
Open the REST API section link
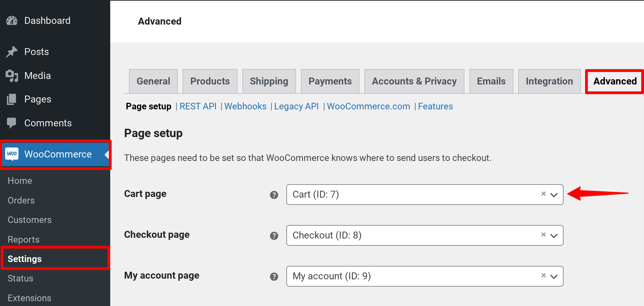click(x=198, y=106)
